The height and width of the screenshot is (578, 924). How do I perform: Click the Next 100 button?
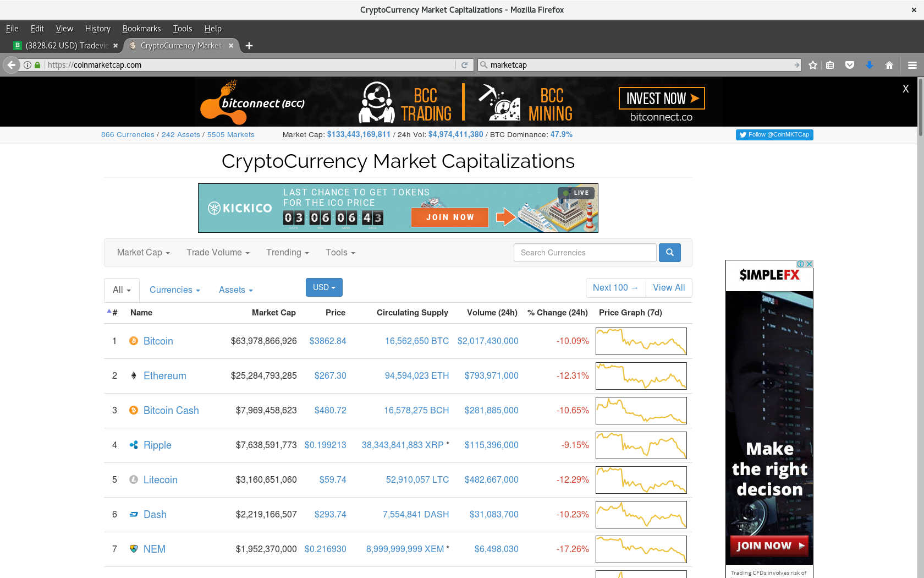pos(615,288)
